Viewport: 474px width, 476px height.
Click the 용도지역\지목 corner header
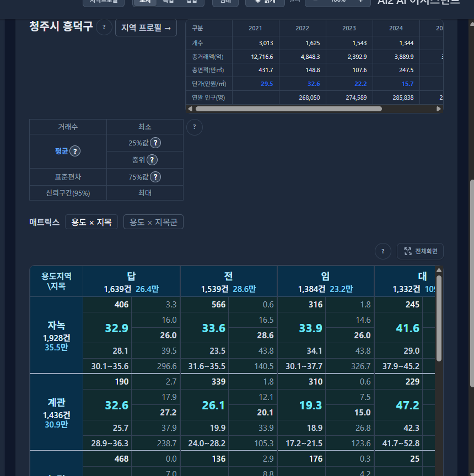[56, 281]
